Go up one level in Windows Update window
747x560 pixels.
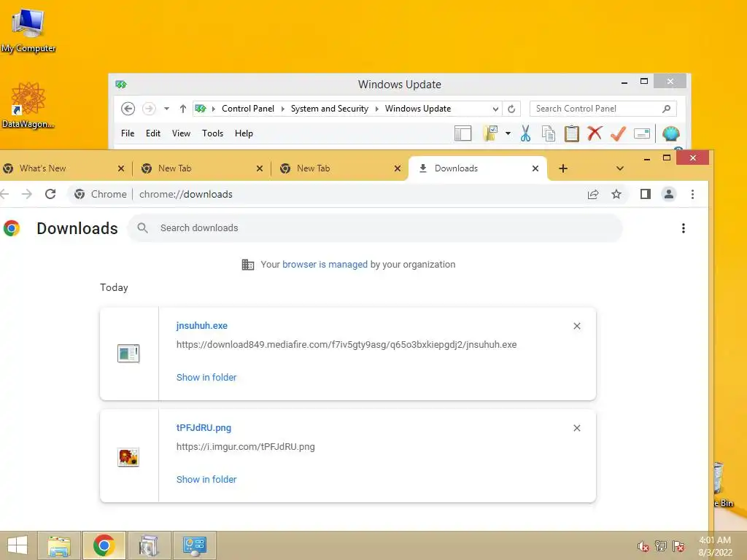183,109
